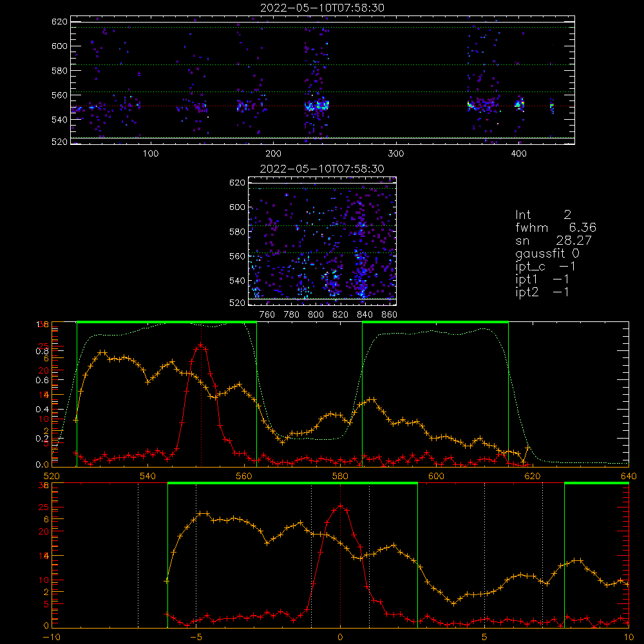Click x-axis label 5 on the bottom plot
Screen dimensions: 644x644
(485, 638)
